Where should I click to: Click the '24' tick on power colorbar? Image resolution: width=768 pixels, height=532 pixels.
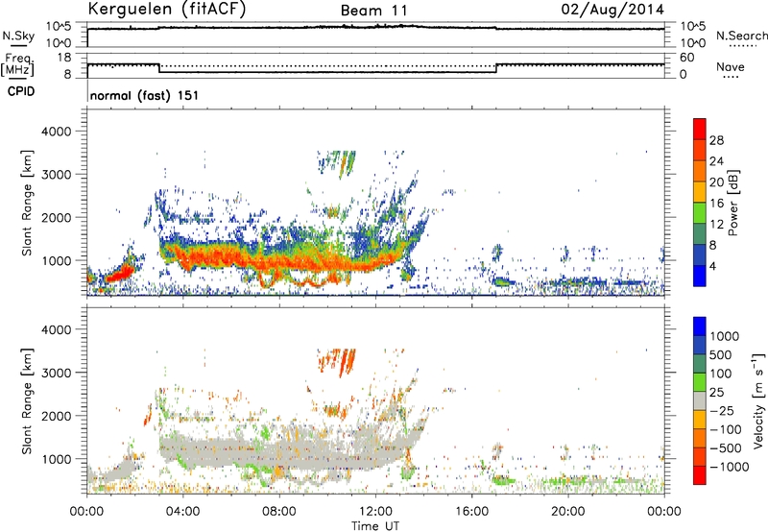(716, 161)
